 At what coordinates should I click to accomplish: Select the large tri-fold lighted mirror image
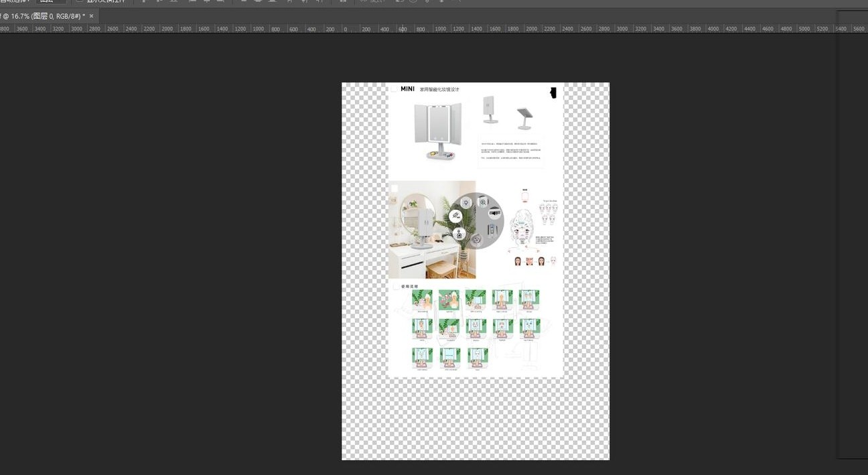(x=438, y=131)
